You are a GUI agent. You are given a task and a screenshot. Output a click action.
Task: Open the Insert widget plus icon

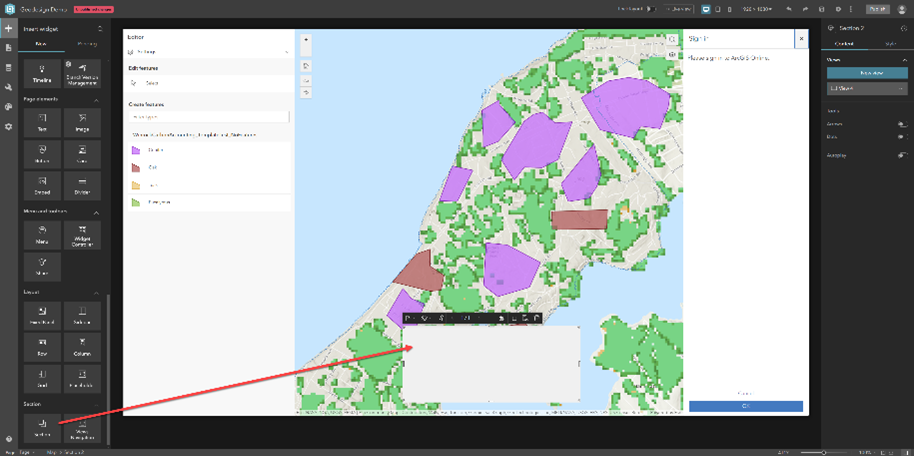[x=8, y=29]
